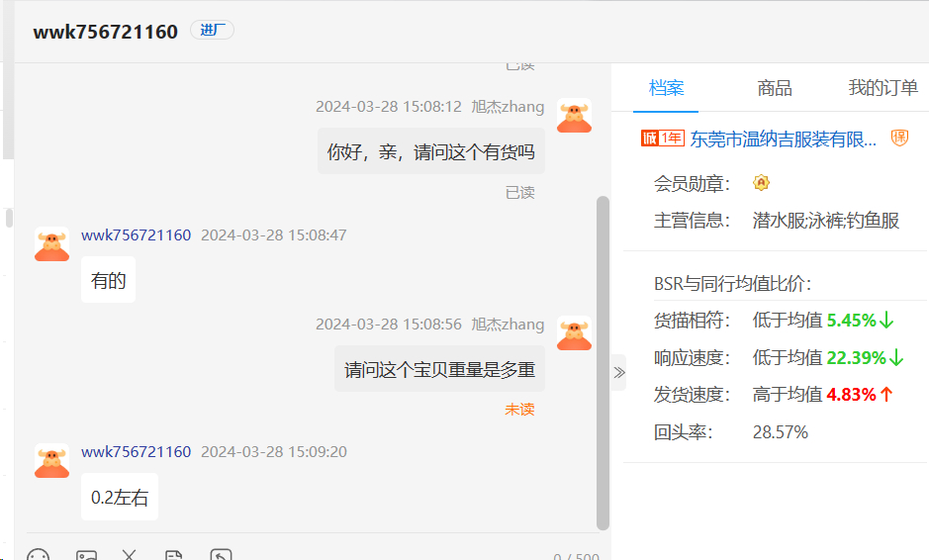929x560 pixels.
Task: Click the member medal icon
Action: point(762,182)
